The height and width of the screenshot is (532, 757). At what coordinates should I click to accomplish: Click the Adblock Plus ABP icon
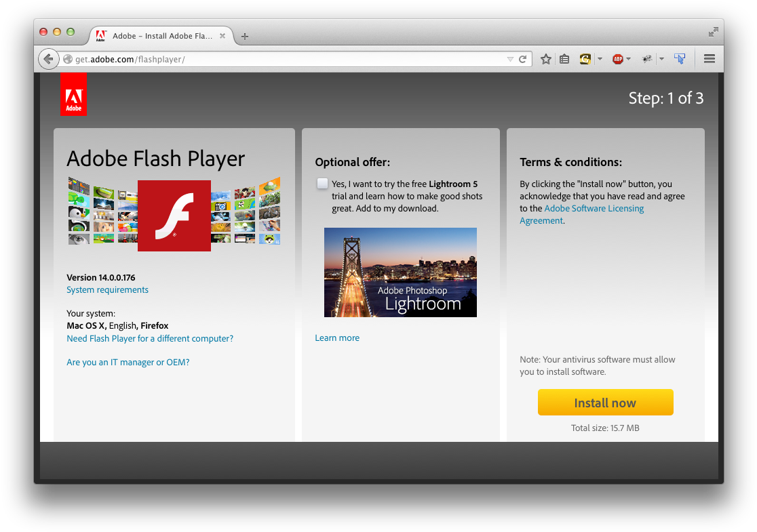pos(617,60)
